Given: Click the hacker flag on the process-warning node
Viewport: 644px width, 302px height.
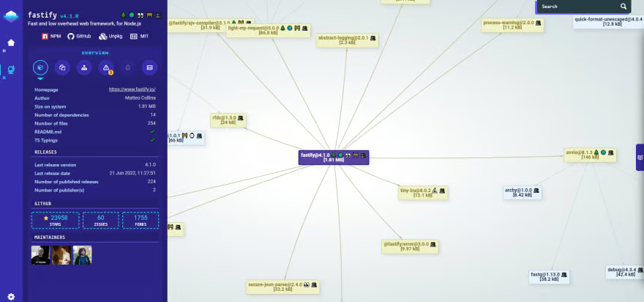Looking at the screenshot, I should 538,23.
